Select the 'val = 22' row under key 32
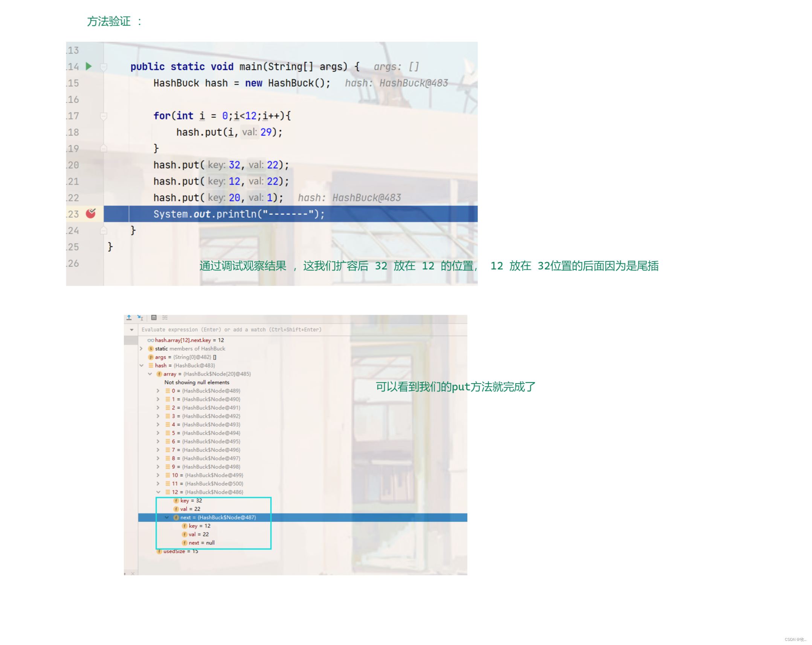This screenshot has height=645, width=812. click(x=187, y=509)
